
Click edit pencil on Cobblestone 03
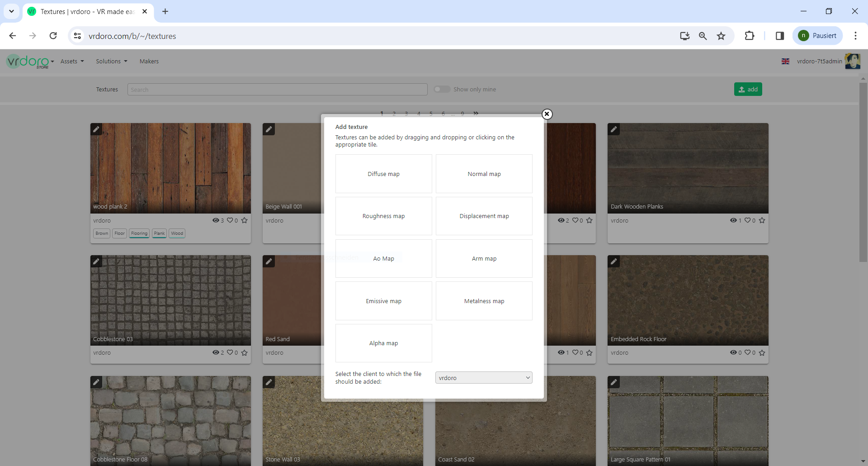96,262
